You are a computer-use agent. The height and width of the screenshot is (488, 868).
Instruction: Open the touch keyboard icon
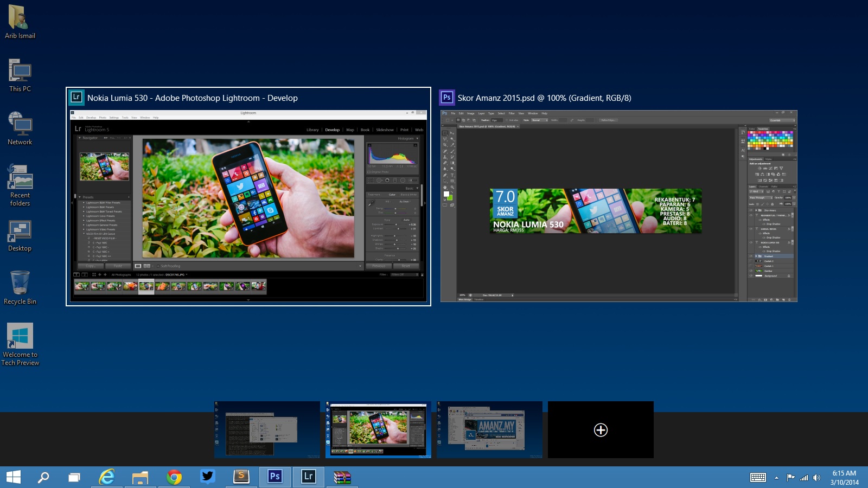[758, 477]
